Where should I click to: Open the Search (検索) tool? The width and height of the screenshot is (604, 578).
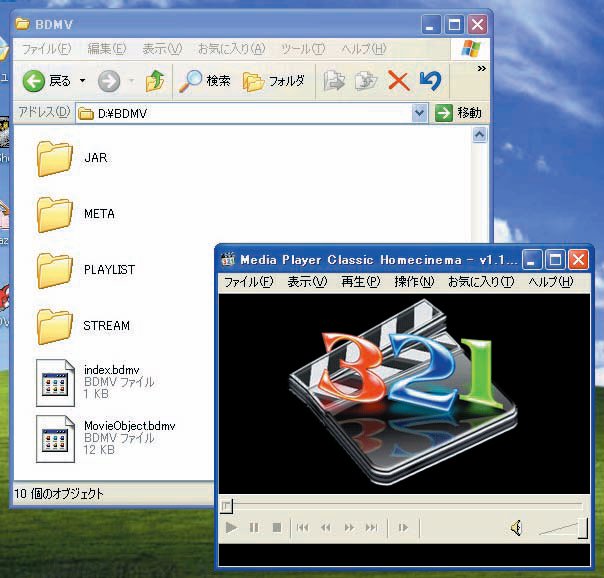[x=205, y=81]
